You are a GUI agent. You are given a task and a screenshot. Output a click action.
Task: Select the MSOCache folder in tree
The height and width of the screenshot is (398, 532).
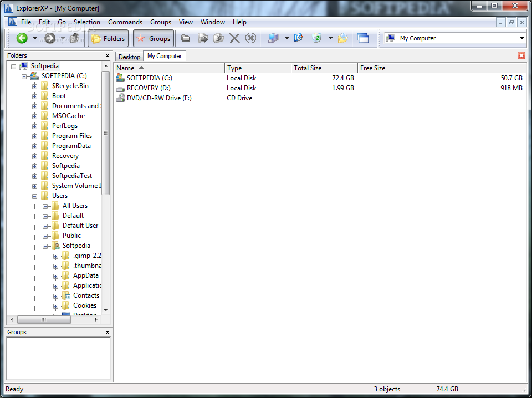point(69,116)
